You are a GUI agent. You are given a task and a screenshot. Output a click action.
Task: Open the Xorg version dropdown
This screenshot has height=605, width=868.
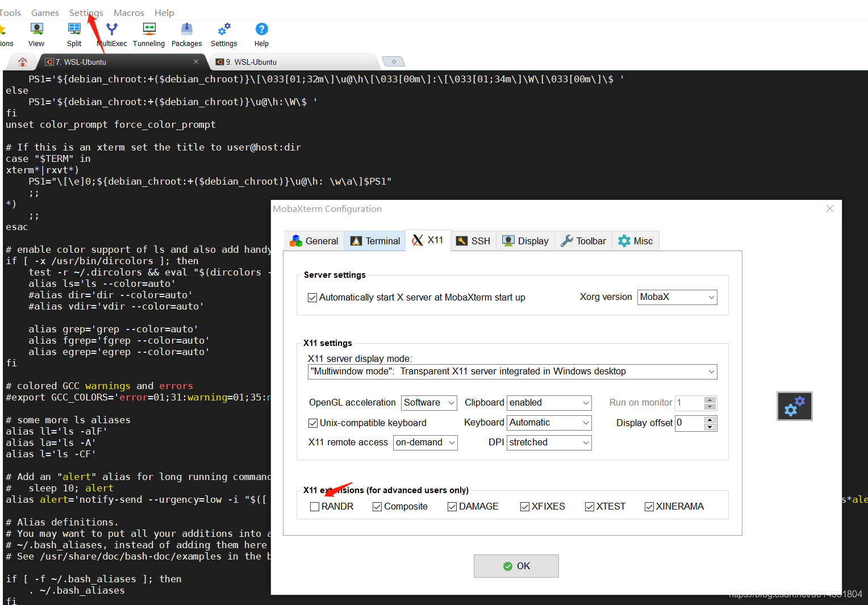click(x=677, y=297)
